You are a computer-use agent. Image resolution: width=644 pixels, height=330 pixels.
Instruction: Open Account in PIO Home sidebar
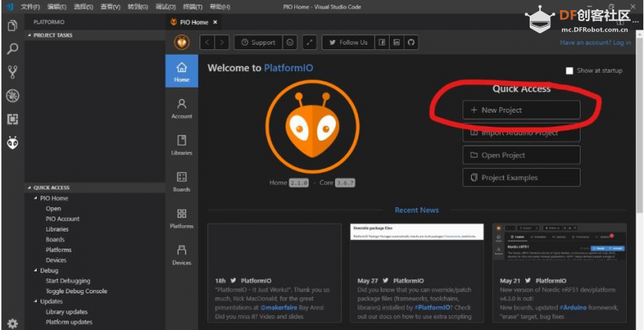click(182, 109)
